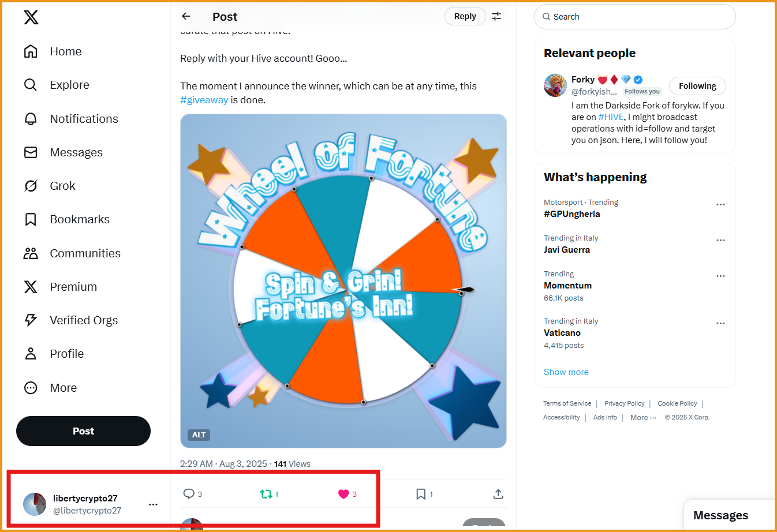The width and height of the screenshot is (777, 532).
Task: Toggle the like heart on post
Action: pos(343,494)
